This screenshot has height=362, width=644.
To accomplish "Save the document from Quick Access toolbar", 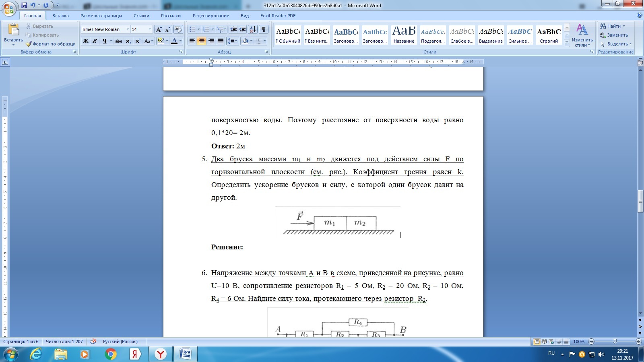I will (24, 5).
